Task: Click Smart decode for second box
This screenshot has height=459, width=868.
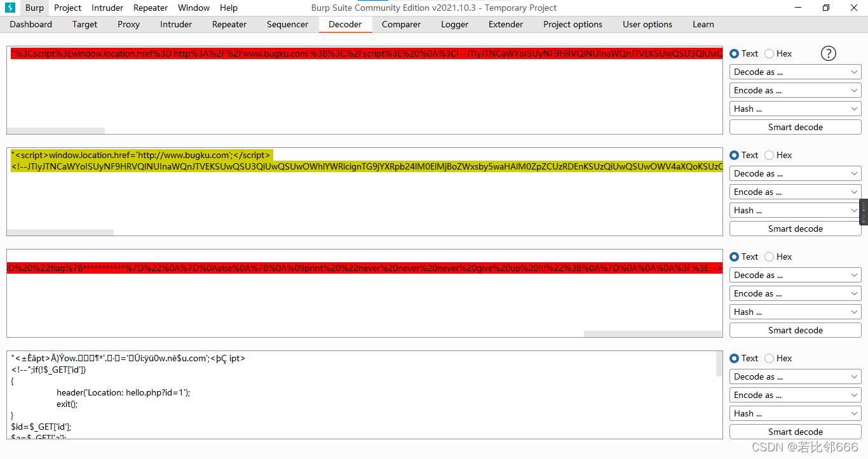Action: click(x=796, y=229)
